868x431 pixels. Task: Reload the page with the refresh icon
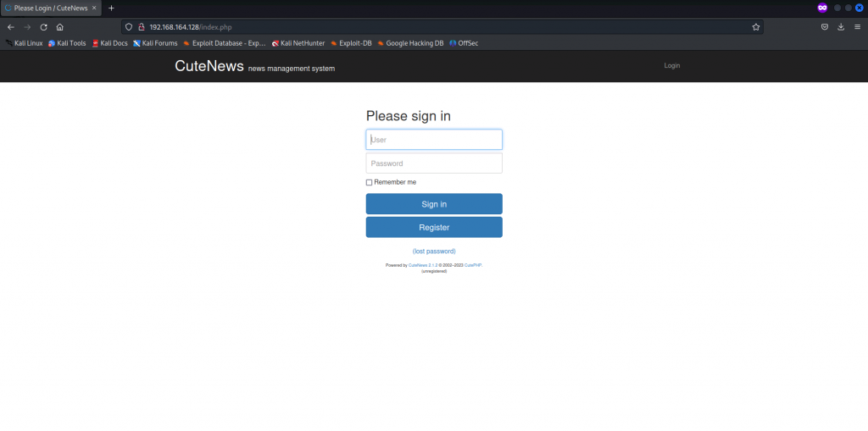tap(44, 27)
